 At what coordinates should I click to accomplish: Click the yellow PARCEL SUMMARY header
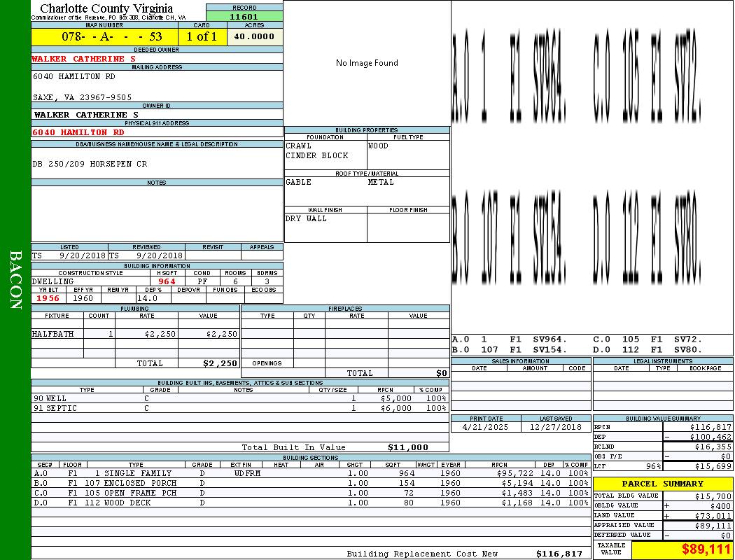coord(662,484)
